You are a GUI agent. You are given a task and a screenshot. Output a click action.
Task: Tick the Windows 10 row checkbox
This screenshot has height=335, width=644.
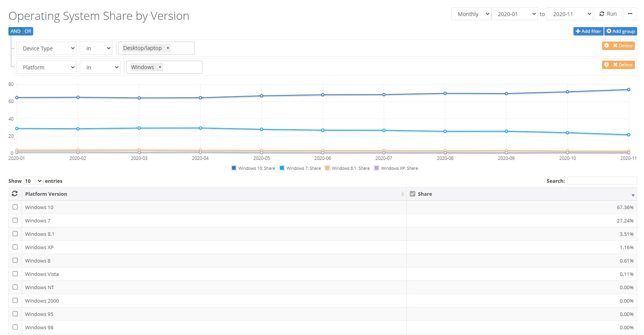point(15,207)
